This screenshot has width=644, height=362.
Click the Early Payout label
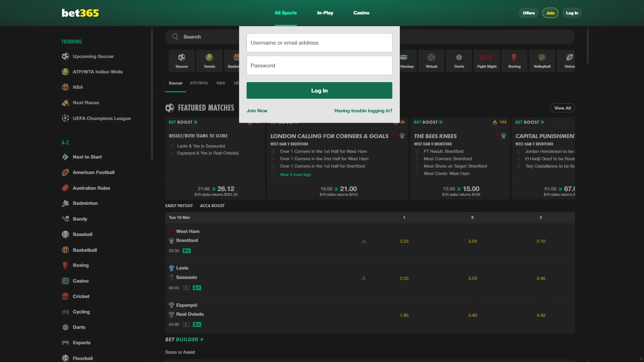[x=179, y=206]
